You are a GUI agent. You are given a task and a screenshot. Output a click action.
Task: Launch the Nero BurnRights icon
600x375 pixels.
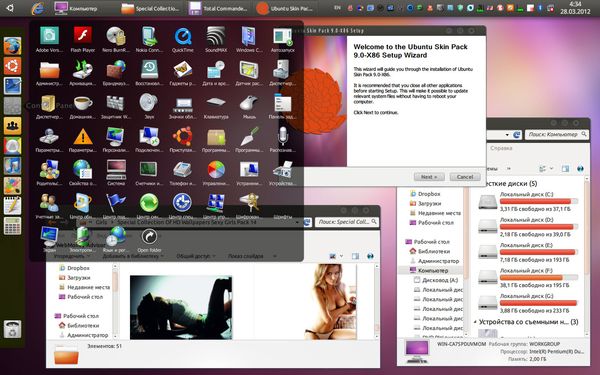click(x=116, y=39)
